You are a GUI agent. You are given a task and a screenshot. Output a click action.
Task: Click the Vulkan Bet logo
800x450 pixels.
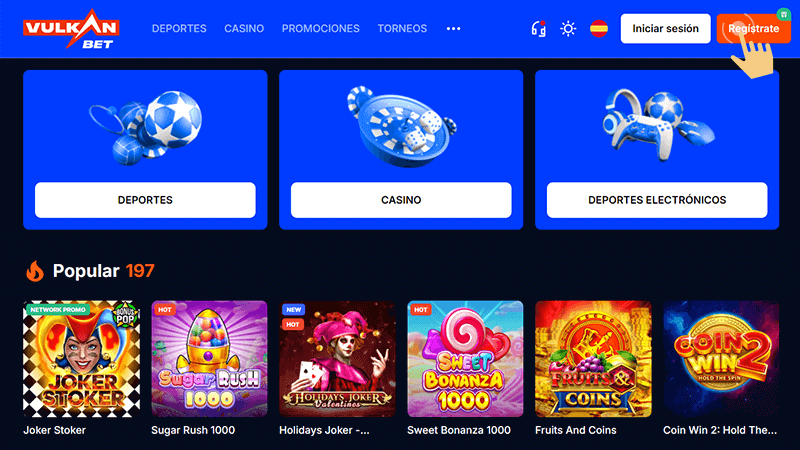(x=71, y=29)
